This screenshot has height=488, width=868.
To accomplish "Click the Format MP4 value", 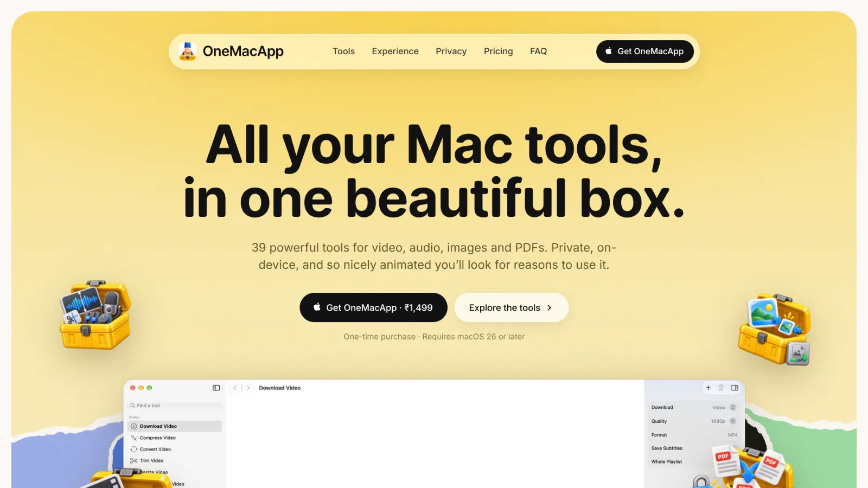I will coord(732,435).
